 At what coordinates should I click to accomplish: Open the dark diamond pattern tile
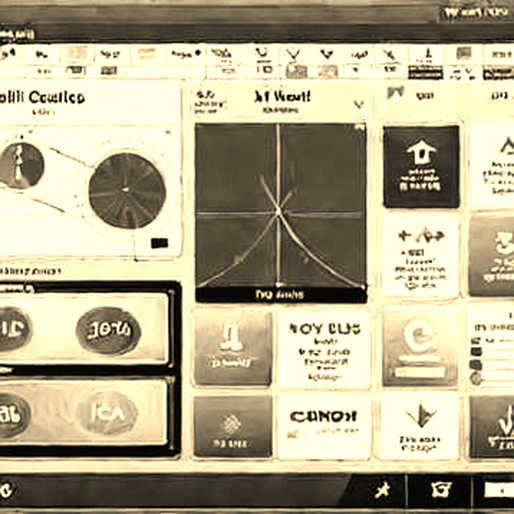click(x=233, y=426)
